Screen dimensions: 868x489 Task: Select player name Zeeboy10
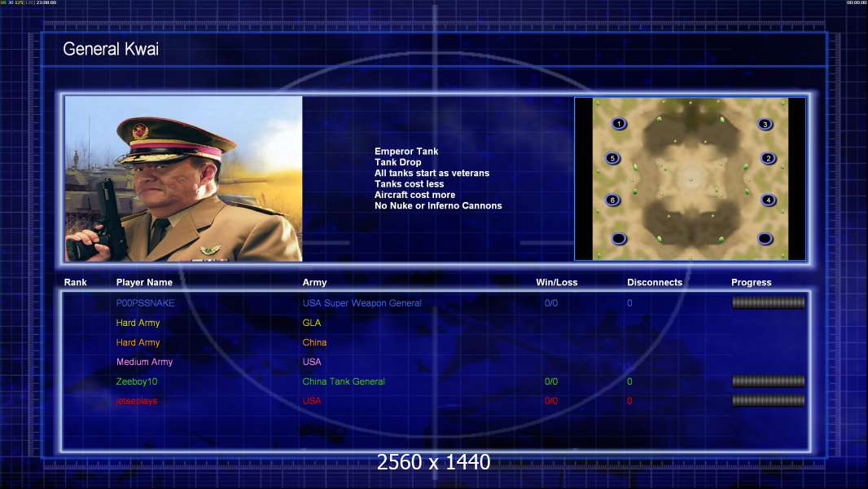pyautogui.click(x=137, y=381)
